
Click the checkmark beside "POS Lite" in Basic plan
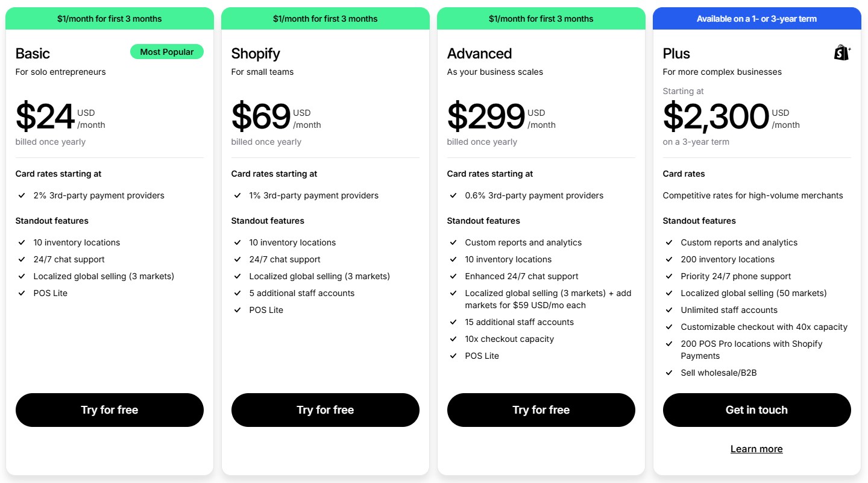(x=21, y=293)
